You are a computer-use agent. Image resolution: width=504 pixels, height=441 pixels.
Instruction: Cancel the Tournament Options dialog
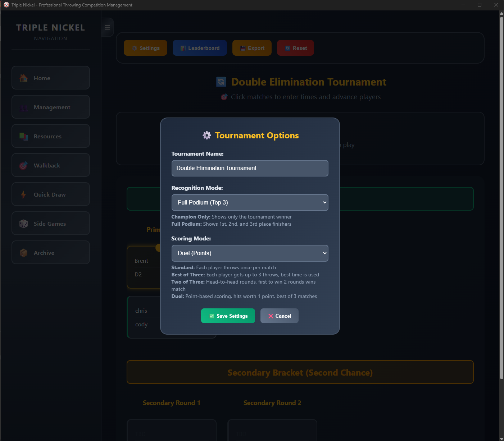(x=279, y=316)
